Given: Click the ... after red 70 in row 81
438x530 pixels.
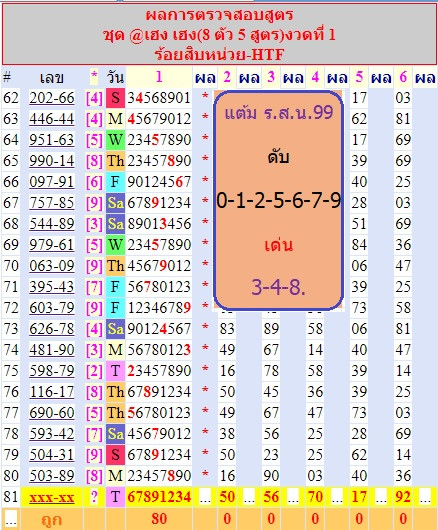Looking at the screenshot, I should (x=337, y=498).
